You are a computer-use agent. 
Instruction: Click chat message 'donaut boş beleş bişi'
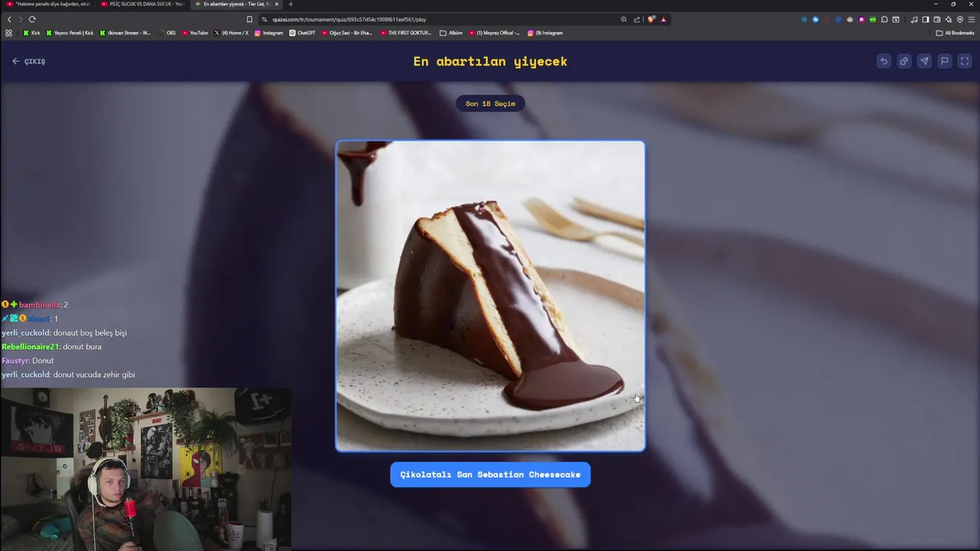[90, 333]
